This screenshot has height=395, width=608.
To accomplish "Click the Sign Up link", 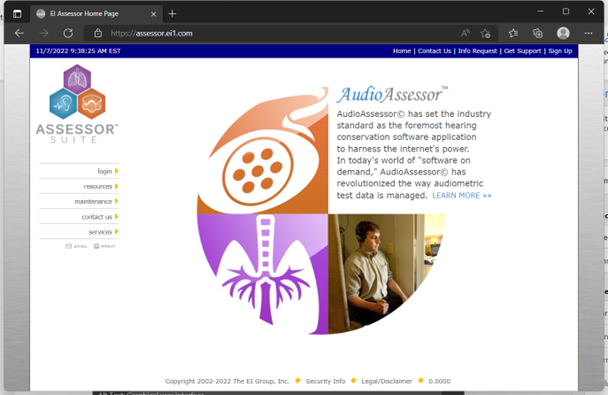I will 560,51.
